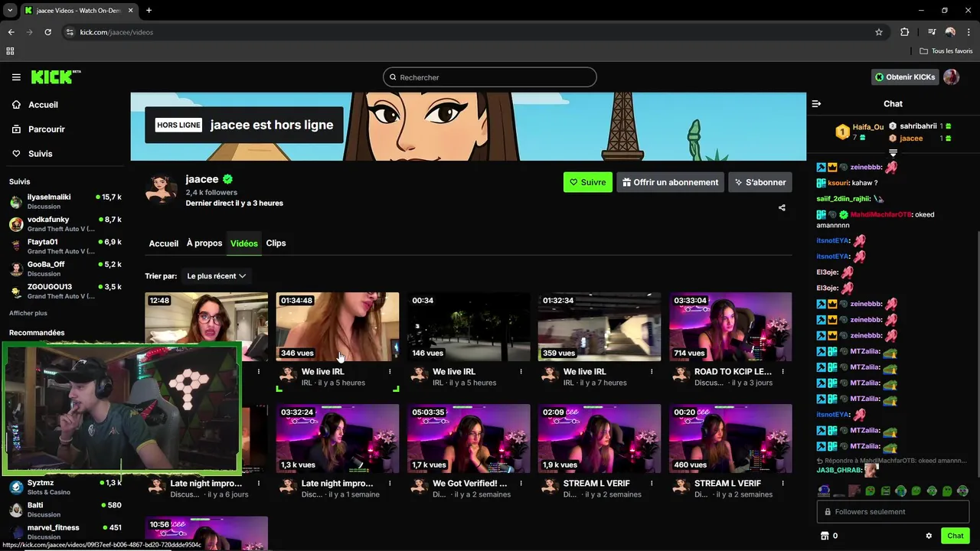Open the 03:33:04 ROAD TO KCIP thumbnail
This screenshot has width=980, height=551.
[x=730, y=327]
